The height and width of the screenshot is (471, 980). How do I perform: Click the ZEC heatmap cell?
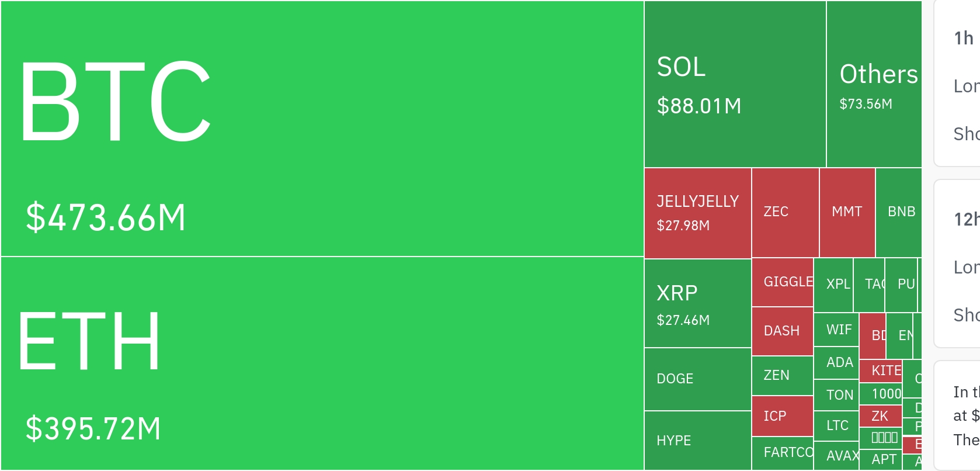(785, 213)
